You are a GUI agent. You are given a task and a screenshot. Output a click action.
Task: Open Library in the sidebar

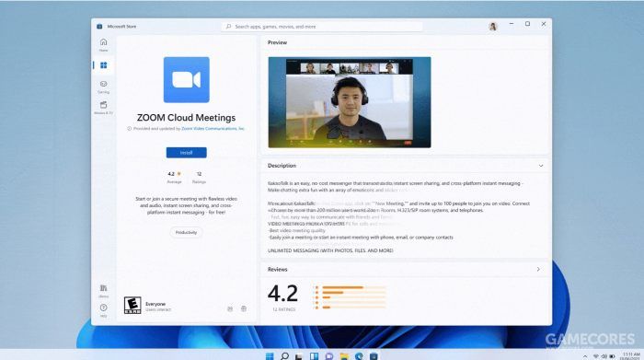[x=103, y=291]
